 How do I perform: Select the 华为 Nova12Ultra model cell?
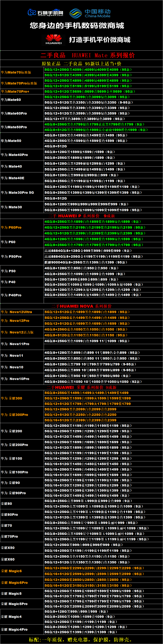[22, 312]
